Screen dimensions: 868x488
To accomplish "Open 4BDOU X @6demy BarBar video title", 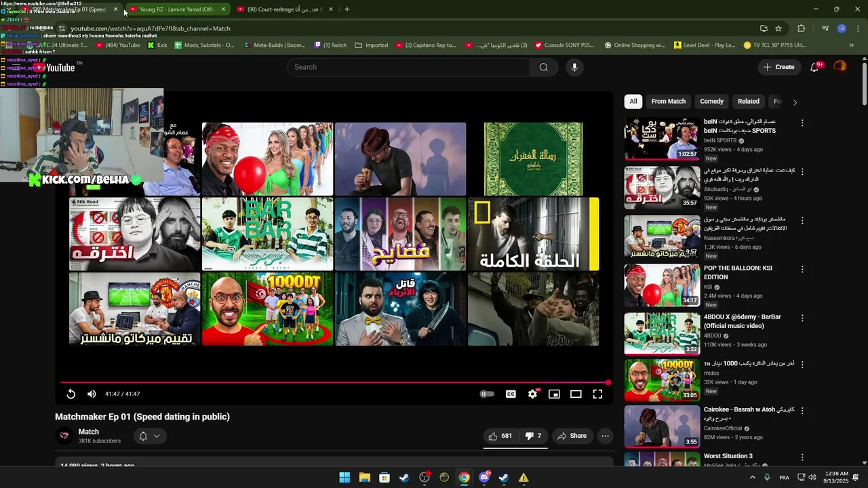I will tap(743, 321).
